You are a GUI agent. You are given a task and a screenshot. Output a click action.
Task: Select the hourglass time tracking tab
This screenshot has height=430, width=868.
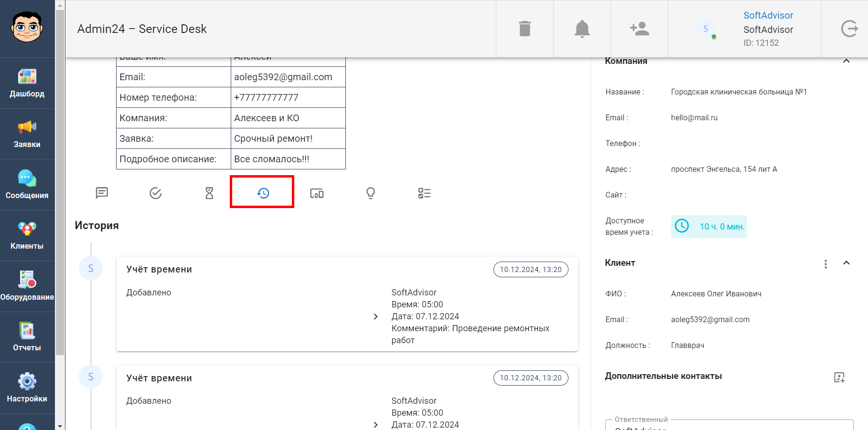click(209, 193)
